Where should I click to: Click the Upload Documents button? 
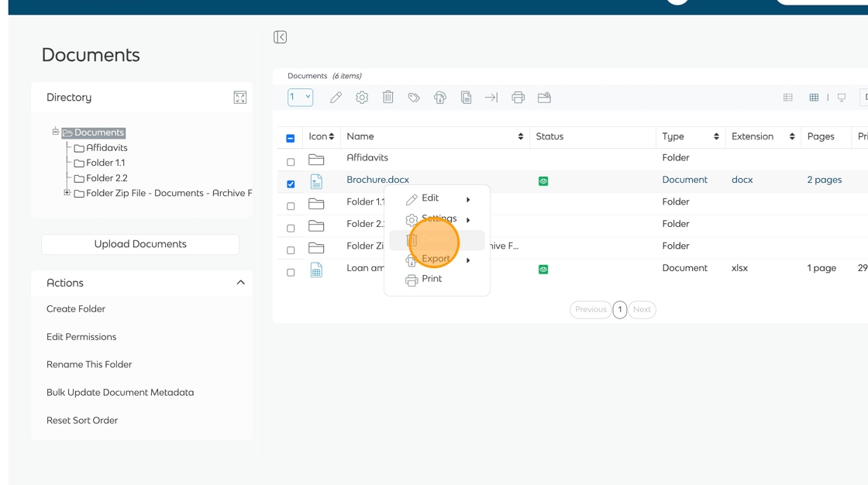point(140,244)
